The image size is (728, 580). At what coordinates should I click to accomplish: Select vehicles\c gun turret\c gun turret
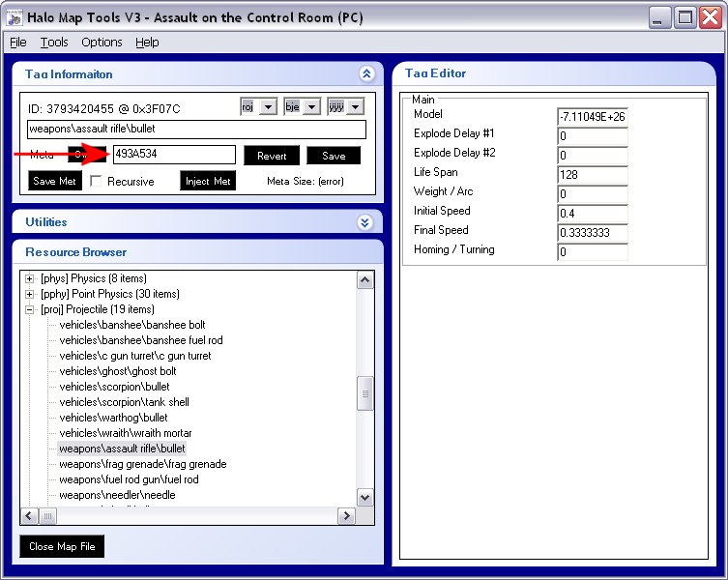[x=135, y=356]
